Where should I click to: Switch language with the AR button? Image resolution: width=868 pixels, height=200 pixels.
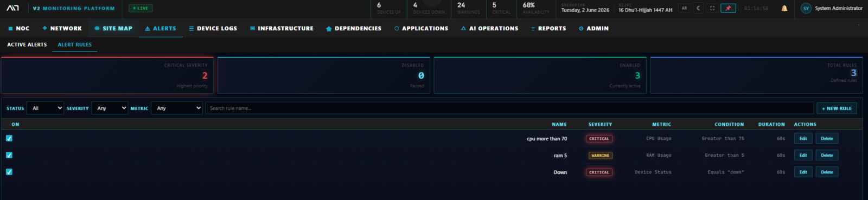(x=684, y=8)
